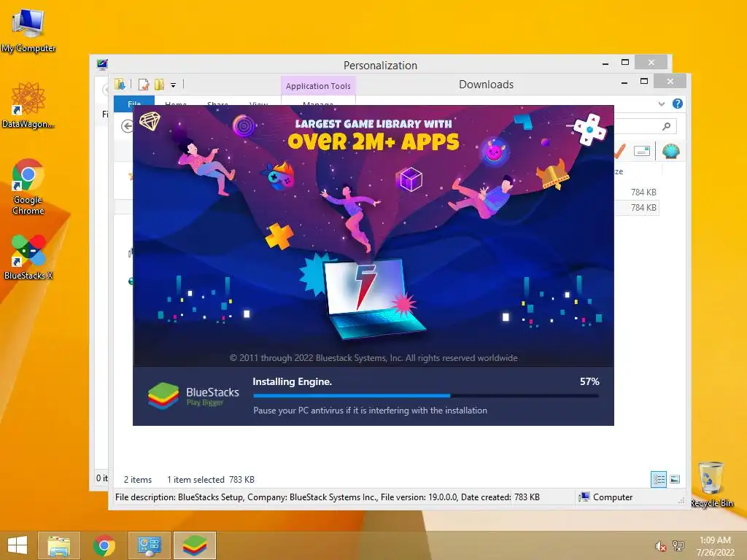Open the File tab in Downloads
Screen dimensions: 747x560
point(134,101)
